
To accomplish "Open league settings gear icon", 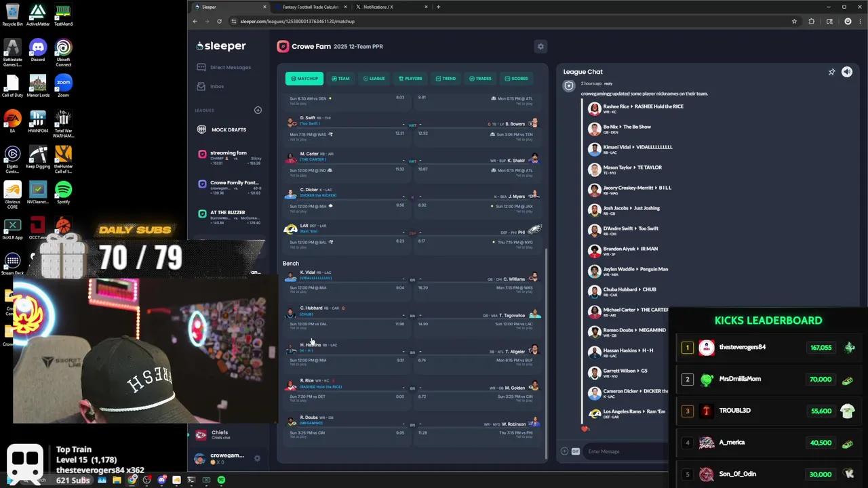I will [540, 46].
